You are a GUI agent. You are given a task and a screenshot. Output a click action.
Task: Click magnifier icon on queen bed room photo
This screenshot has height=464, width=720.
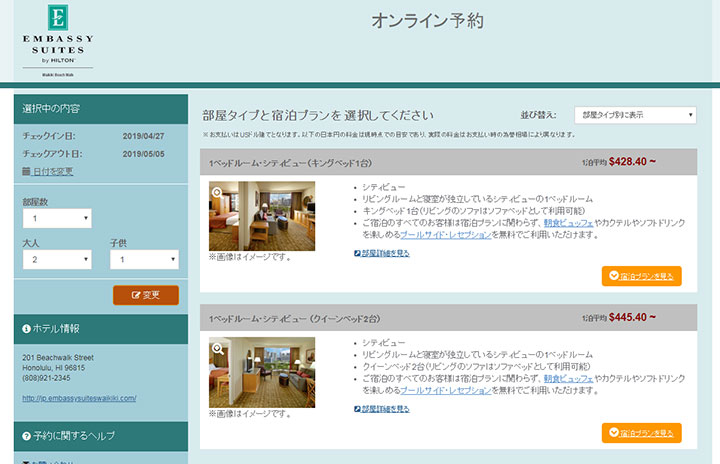point(217,346)
